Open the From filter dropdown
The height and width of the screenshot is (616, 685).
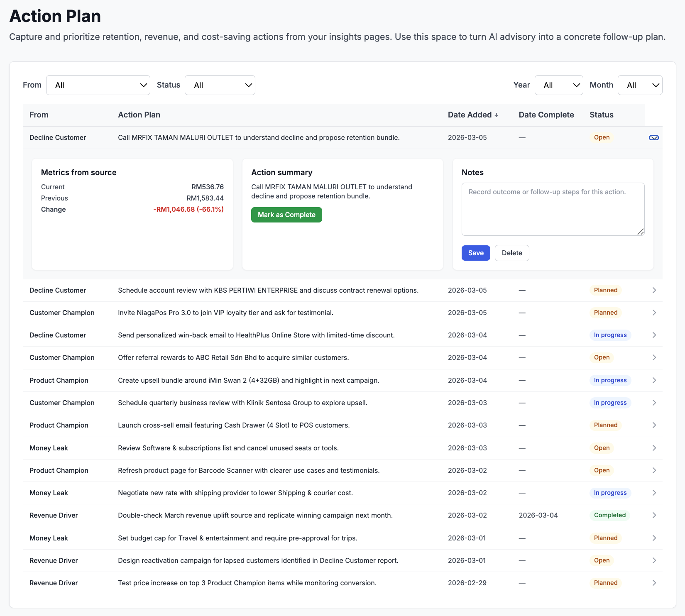[98, 85]
